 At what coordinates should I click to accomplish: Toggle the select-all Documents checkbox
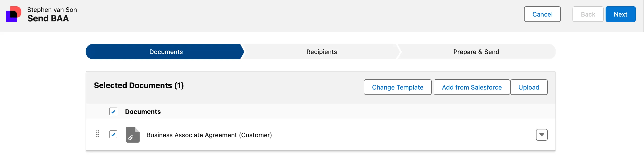(113, 111)
